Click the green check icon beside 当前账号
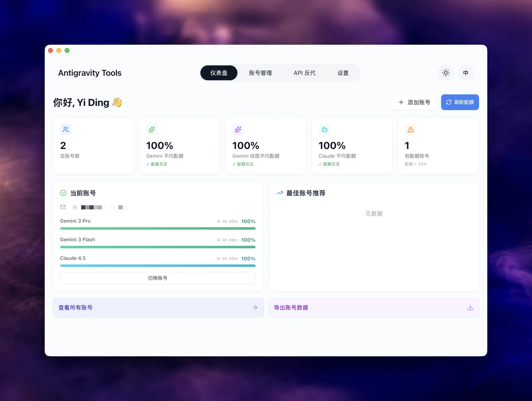 (63, 193)
